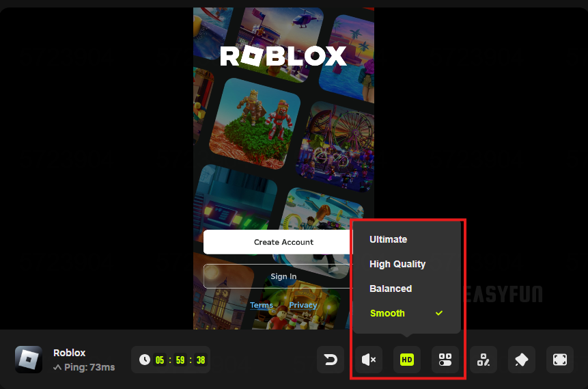Click the remaining session time countdown
Viewport: 588px width, 389px height.
(x=181, y=360)
